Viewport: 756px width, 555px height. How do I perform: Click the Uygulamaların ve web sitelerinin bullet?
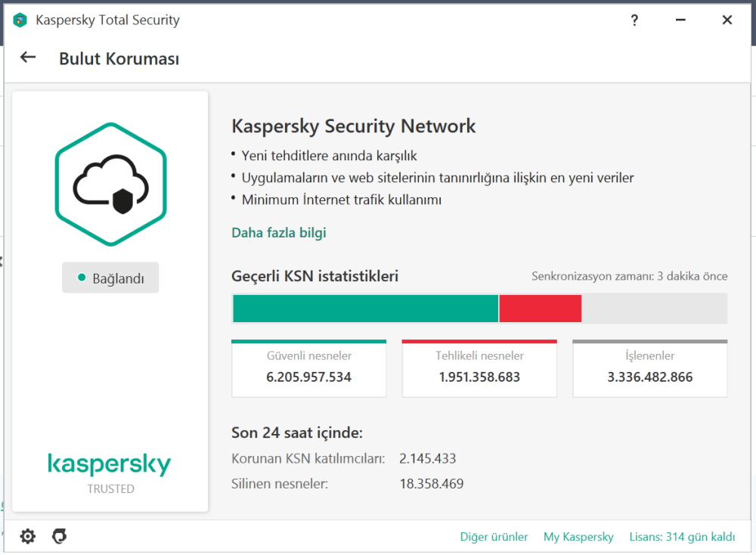pos(438,178)
